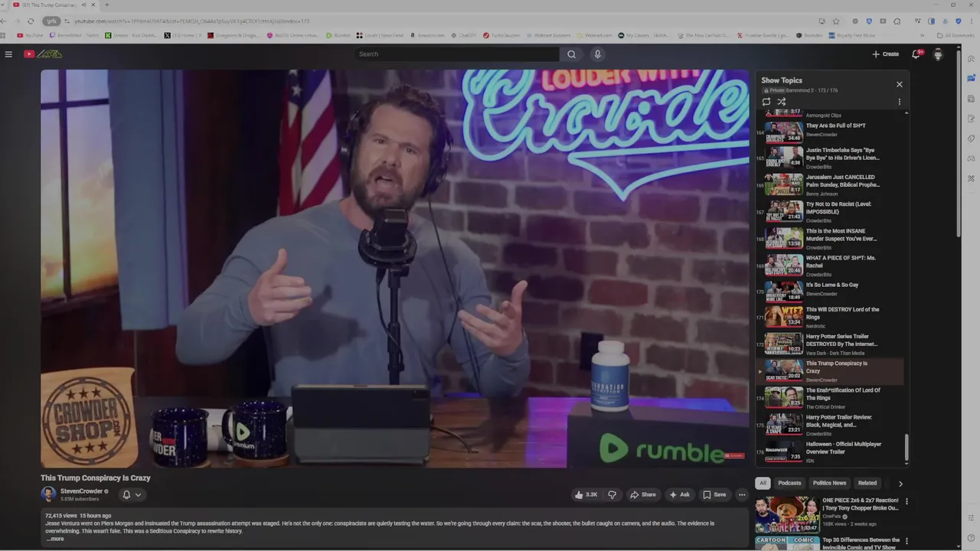Open a new browser tab

pos(106,5)
